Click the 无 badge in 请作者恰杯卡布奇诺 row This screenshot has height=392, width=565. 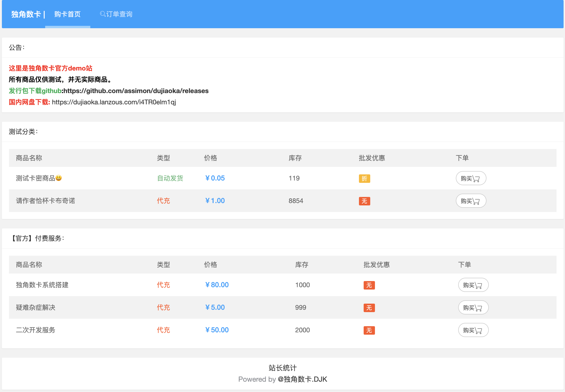point(364,201)
